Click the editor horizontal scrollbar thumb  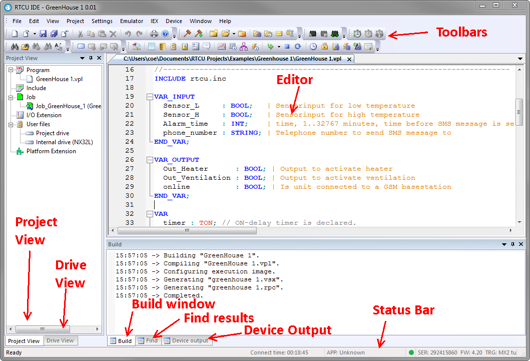(x=187, y=231)
